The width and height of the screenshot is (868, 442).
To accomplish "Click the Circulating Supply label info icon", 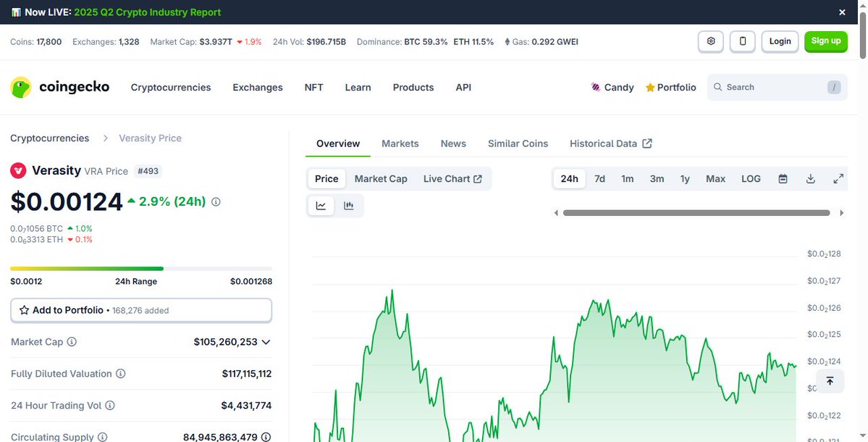I will point(102,437).
